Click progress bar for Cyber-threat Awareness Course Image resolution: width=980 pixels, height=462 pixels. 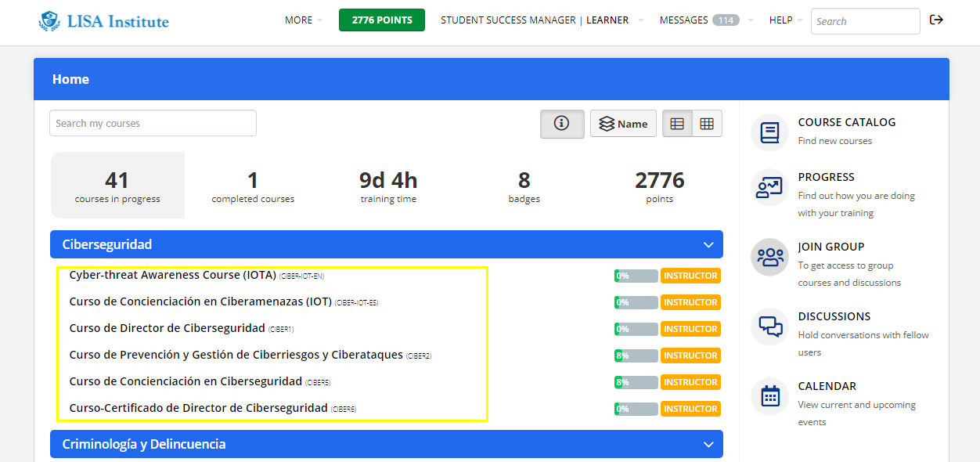pos(636,276)
